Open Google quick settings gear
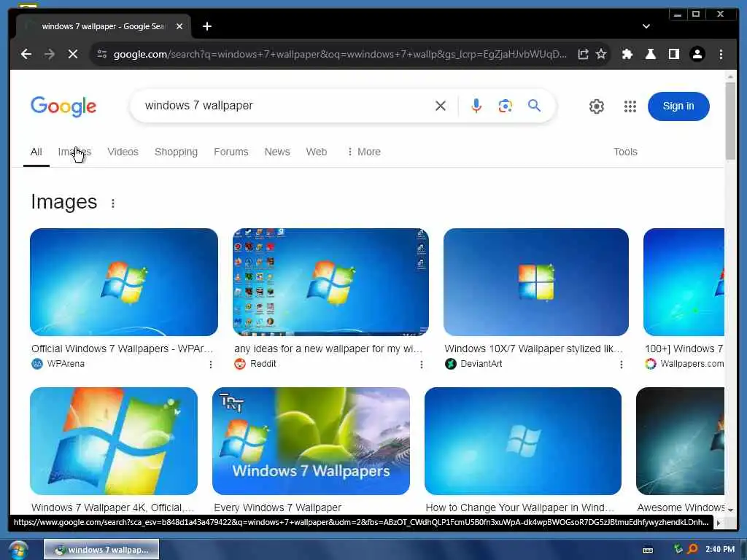The height and width of the screenshot is (560, 747). click(x=597, y=106)
